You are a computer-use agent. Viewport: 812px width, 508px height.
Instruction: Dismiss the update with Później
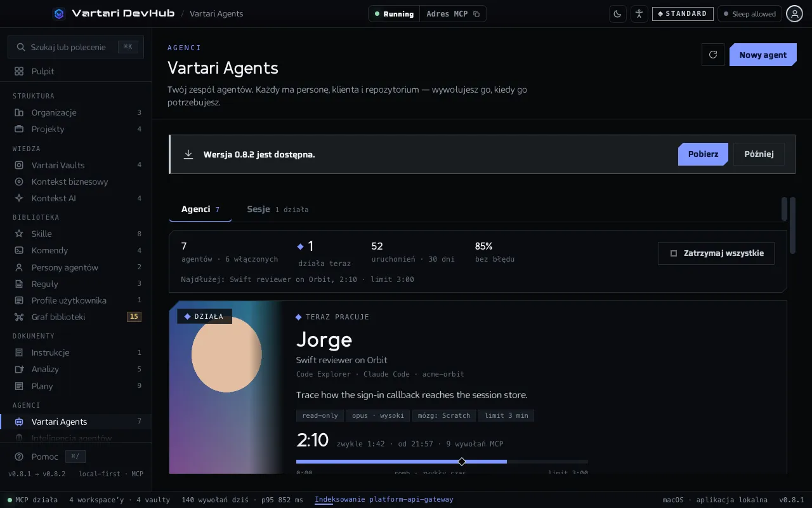(x=759, y=154)
